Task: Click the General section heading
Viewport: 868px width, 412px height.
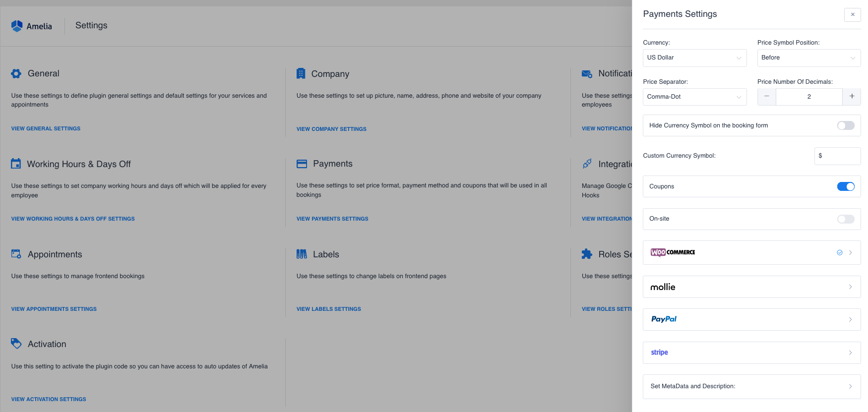Action: pyautogui.click(x=44, y=73)
